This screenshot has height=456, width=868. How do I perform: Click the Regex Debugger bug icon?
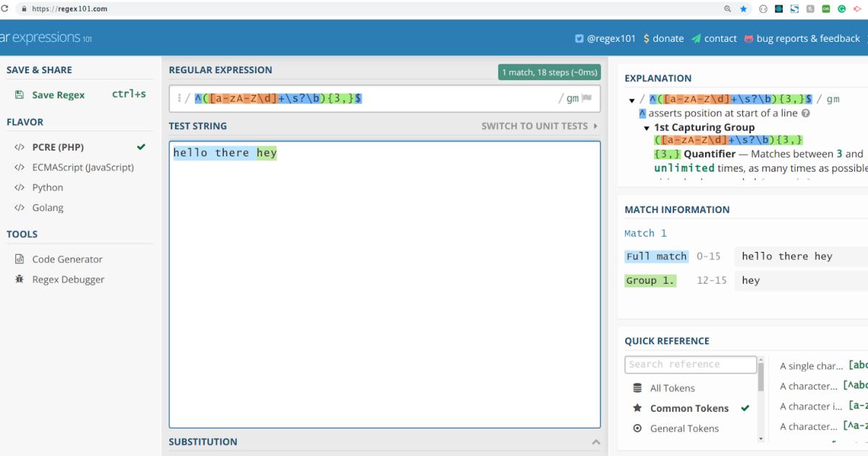20,279
